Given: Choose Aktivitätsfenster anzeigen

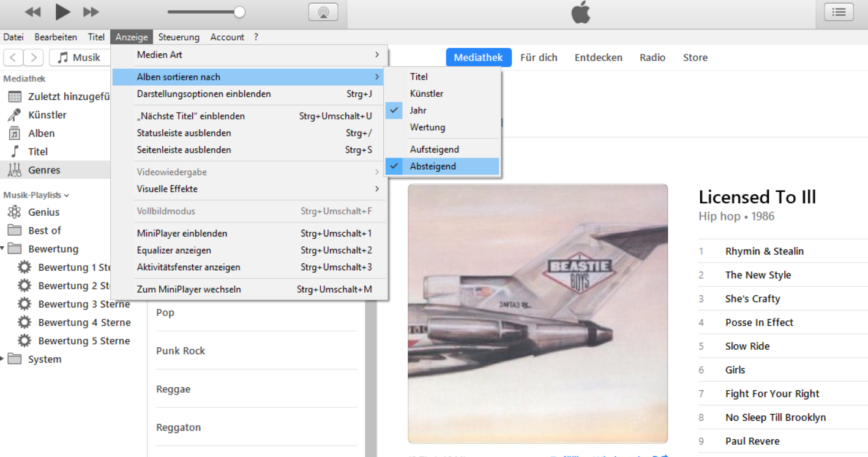Looking at the screenshot, I should (x=249, y=267).
